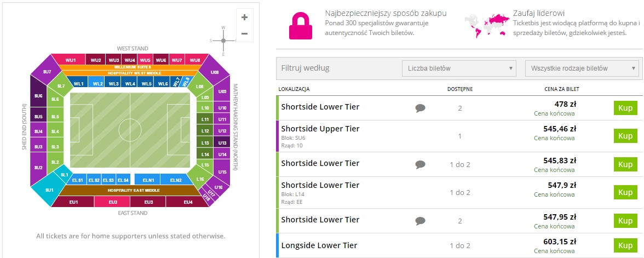Select block EU2 in the East Stand
The image size is (644, 258).
[x=112, y=202]
